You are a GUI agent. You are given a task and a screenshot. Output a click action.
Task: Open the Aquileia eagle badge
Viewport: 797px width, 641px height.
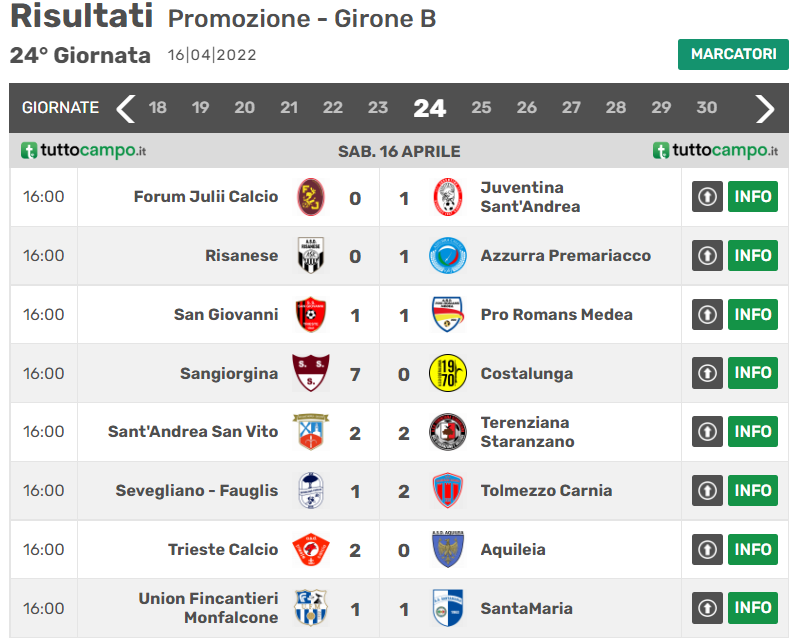pyautogui.click(x=448, y=549)
